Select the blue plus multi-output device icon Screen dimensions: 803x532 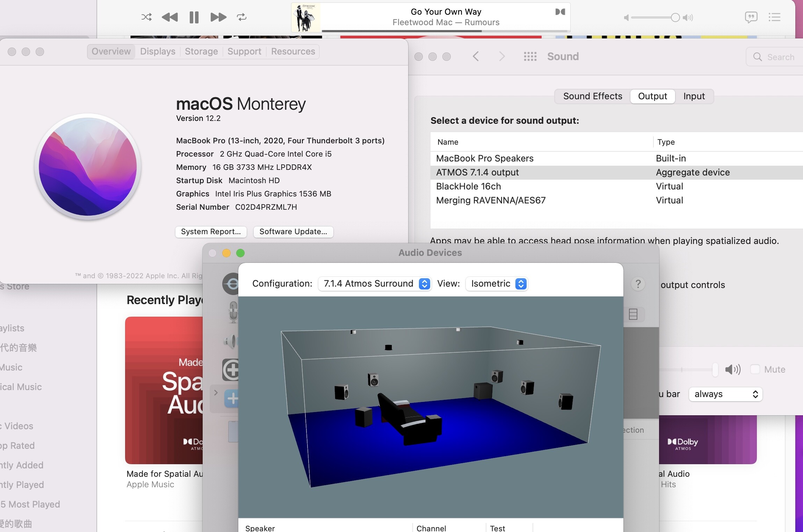point(231,398)
